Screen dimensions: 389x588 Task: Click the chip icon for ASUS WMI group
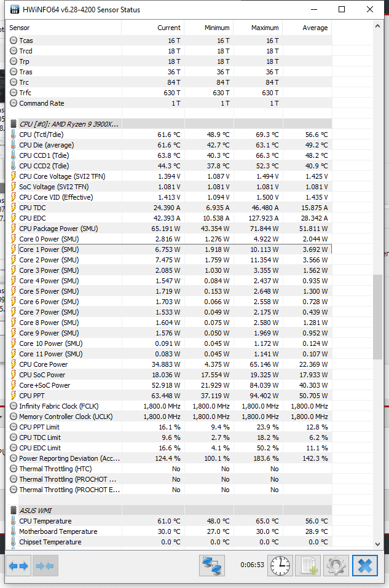pos(14,511)
